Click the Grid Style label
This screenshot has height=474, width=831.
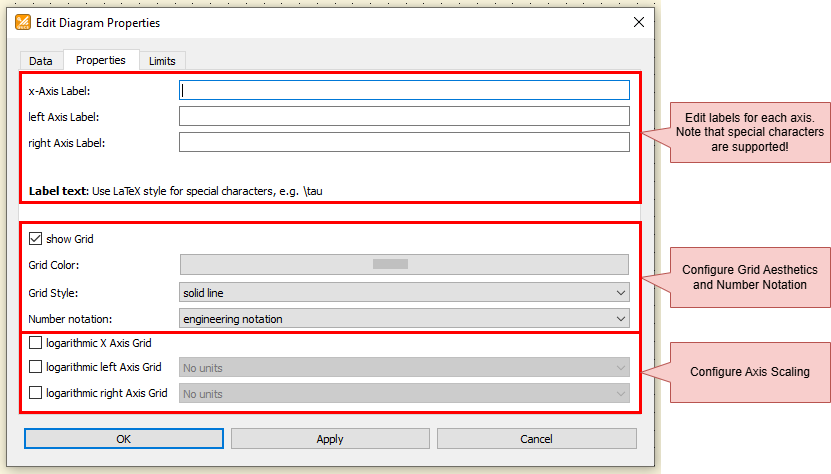click(53, 293)
